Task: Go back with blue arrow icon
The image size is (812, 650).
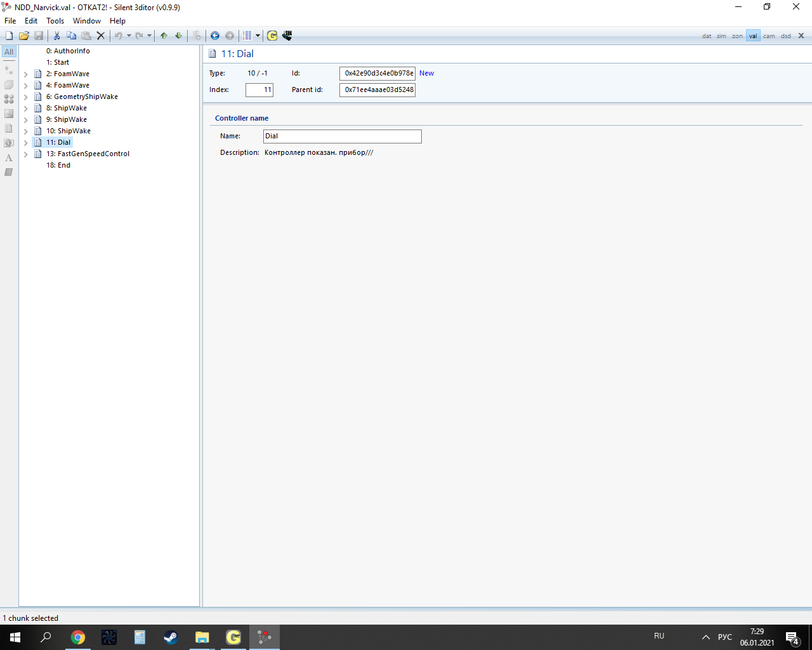Action: tap(215, 36)
